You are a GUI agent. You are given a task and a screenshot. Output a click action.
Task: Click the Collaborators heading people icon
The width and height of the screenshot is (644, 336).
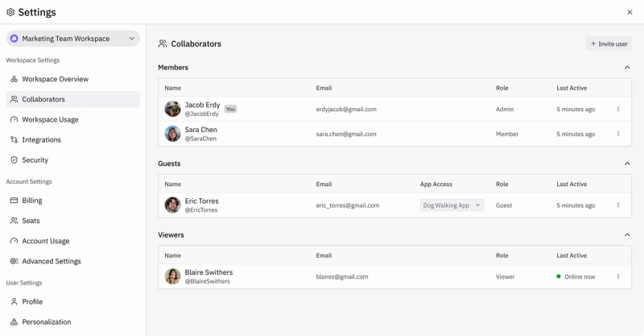coord(163,44)
